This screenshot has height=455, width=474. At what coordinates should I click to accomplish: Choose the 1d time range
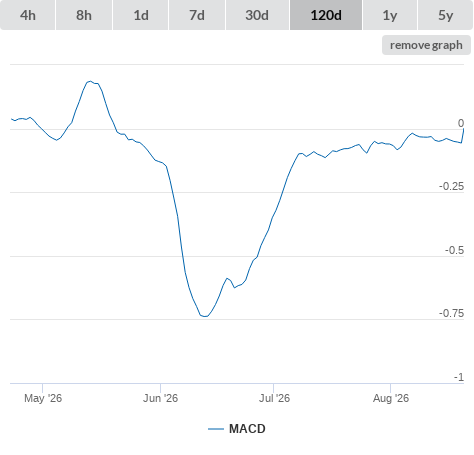point(141,15)
